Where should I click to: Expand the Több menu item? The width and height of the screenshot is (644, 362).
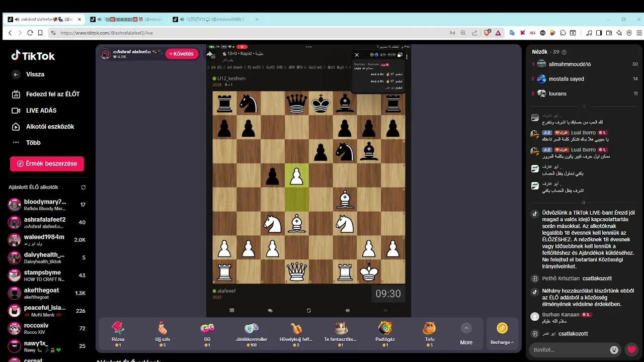tap(27, 143)
